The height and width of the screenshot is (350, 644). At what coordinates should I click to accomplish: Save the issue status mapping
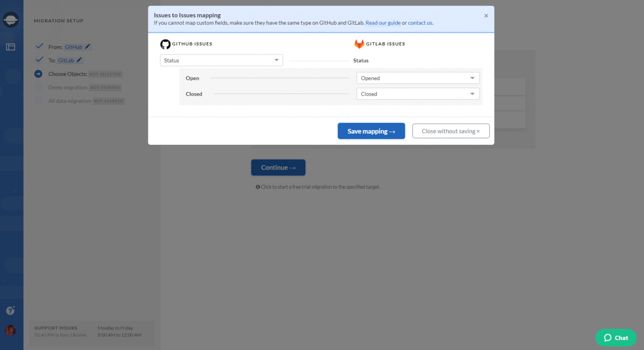(371, 131)
